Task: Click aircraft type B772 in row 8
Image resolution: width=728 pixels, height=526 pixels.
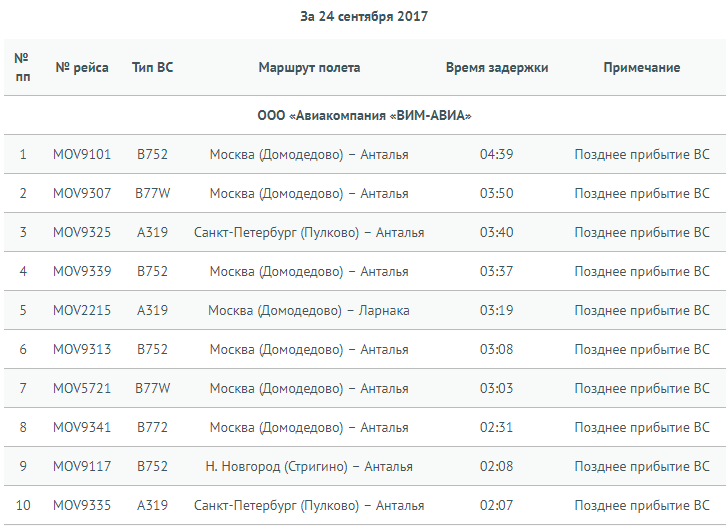Action: (x=152, y=427)
